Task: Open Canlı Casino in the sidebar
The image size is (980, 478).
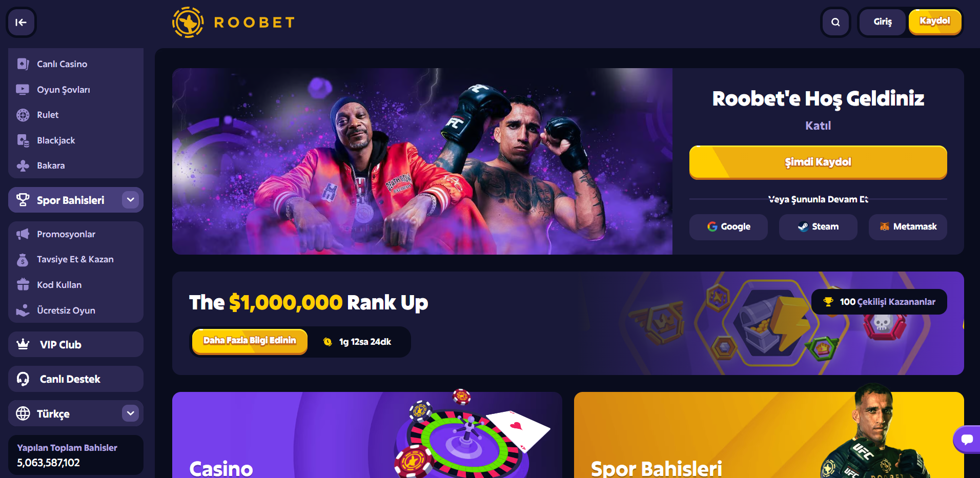Action: [x=76, y=64]
